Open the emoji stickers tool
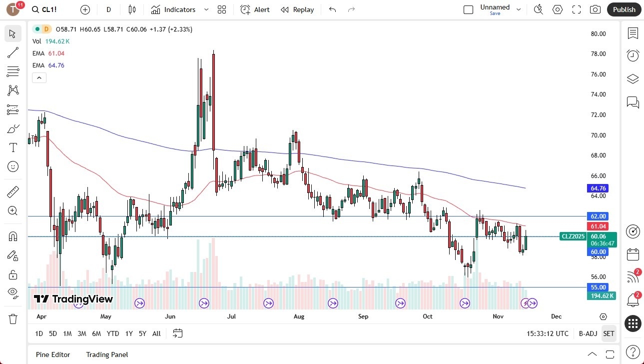Viewport: 644px width, 364px height. [x=13, y=166]
